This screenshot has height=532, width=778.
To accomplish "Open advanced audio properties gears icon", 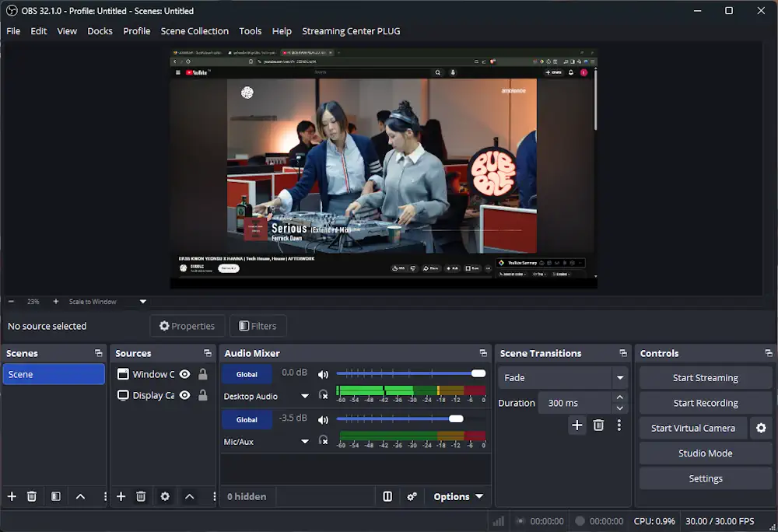I will click(x=412, y=496).
